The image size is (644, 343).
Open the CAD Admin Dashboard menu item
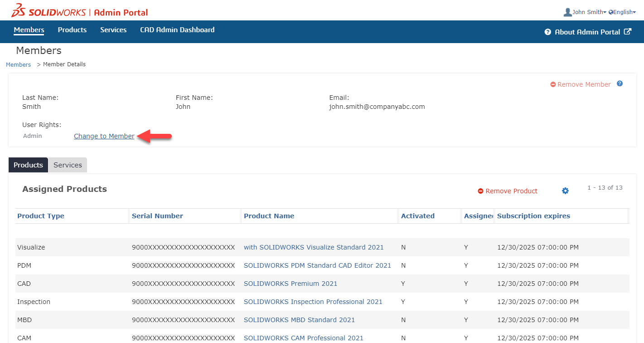click(x=177, y=29)
